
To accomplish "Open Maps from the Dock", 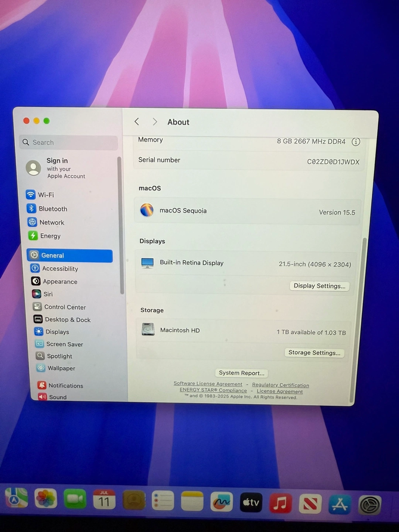I will pyautogui.click(x=16, y=498).
